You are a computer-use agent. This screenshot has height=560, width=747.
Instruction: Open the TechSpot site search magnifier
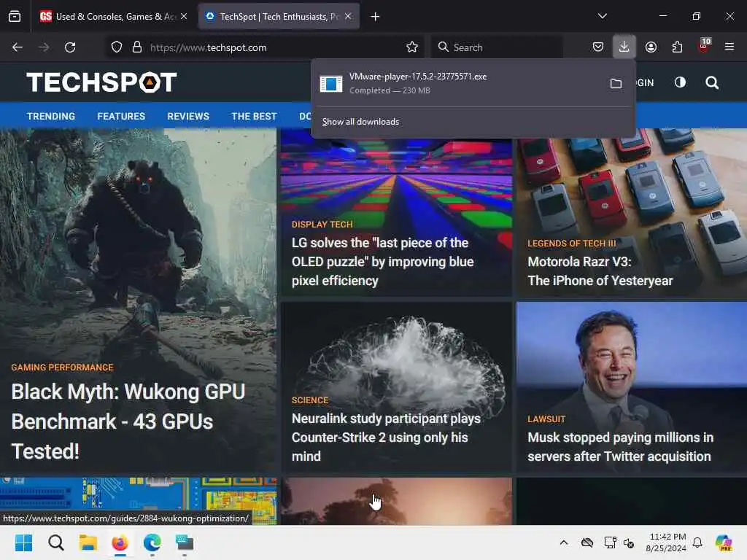coord(712,83)
